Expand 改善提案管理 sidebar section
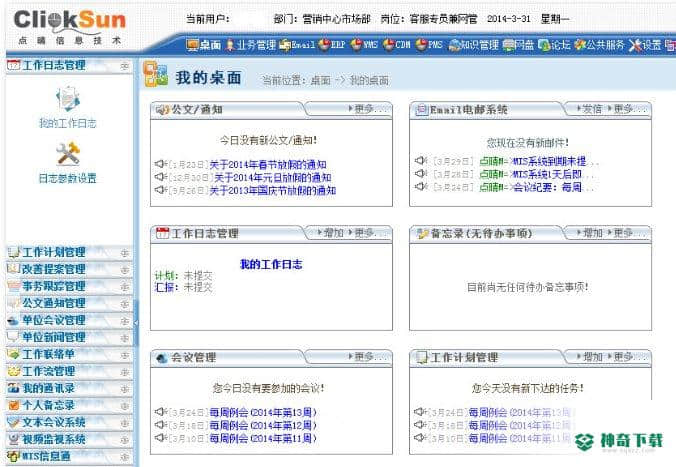This screenshot has height=467, width=676. point(125,270)
